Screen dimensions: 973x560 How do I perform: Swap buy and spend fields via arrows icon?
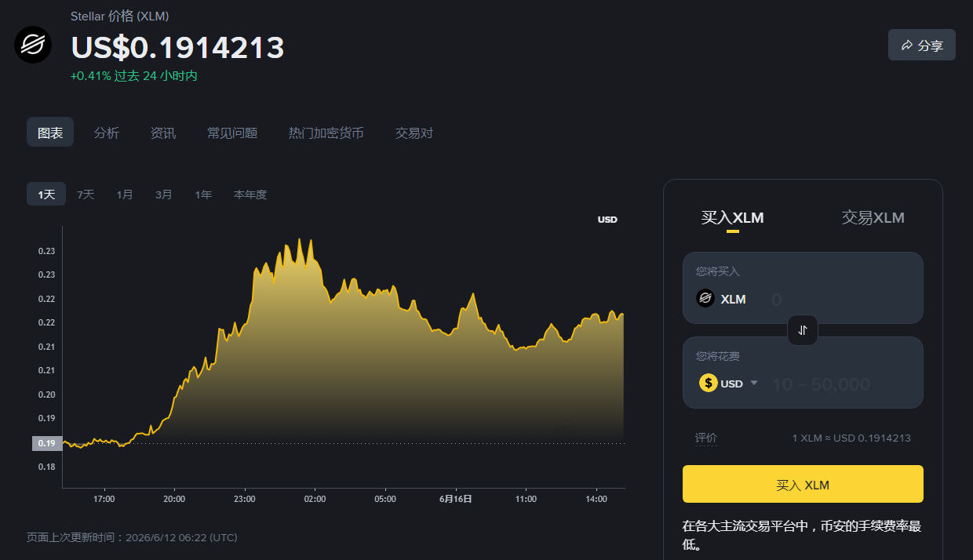coord(803,330)
